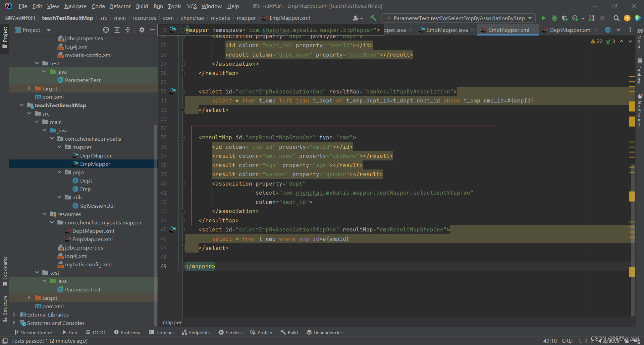Open the Refactor menu
Viewport: 644px width, 345px height.
coord(120,6)
